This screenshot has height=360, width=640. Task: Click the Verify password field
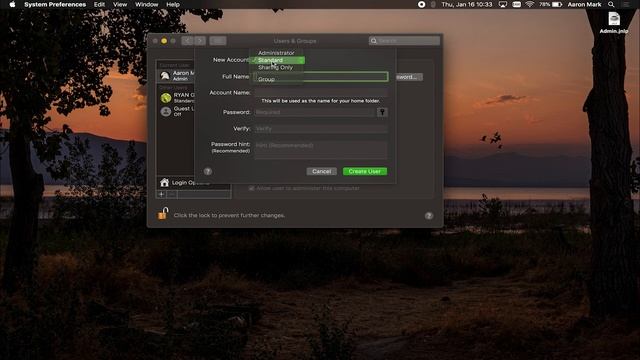(x=320, y=129)
